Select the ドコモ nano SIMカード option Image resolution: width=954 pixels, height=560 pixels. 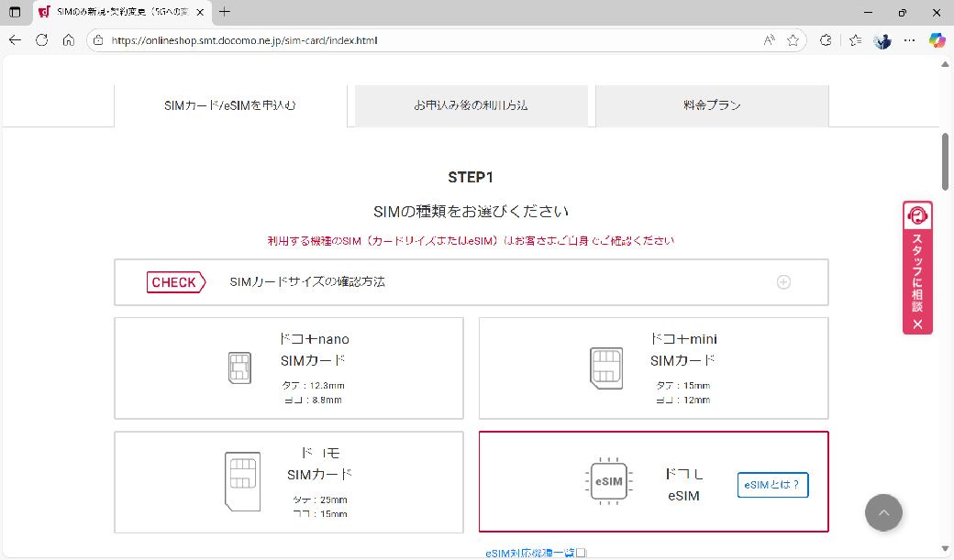(288, 368)
